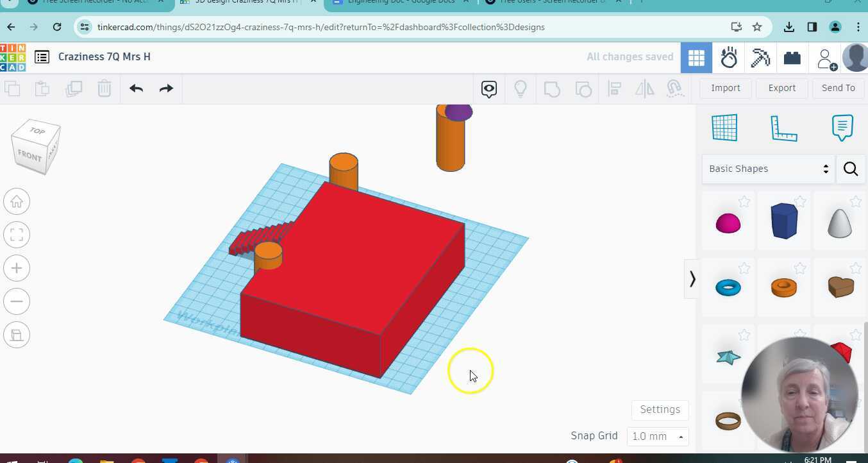Image resolution: width=868 pixels, height=463 pixels.
Task: Favorite the blue box shape with its star
Action: coord(800,201)
